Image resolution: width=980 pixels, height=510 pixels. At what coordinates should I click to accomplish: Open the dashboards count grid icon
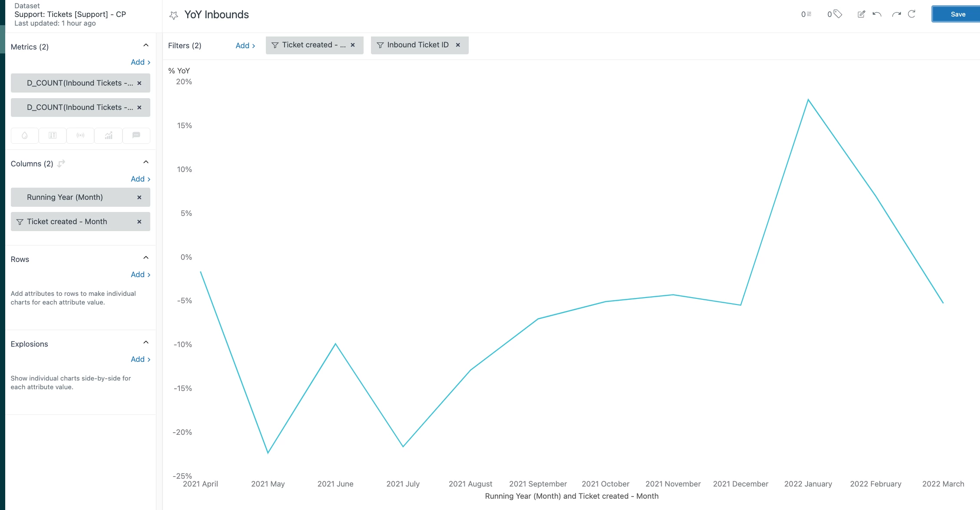(809, 14)
